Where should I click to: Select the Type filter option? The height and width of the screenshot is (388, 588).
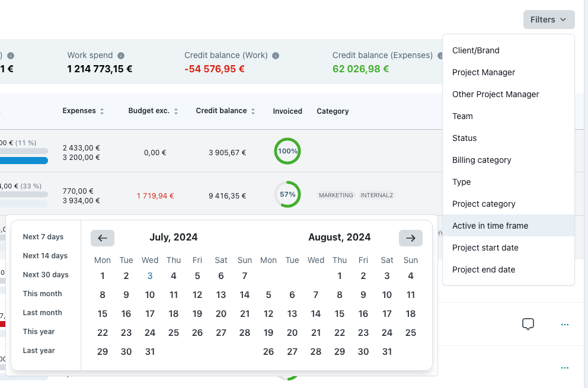click(509, 182)
